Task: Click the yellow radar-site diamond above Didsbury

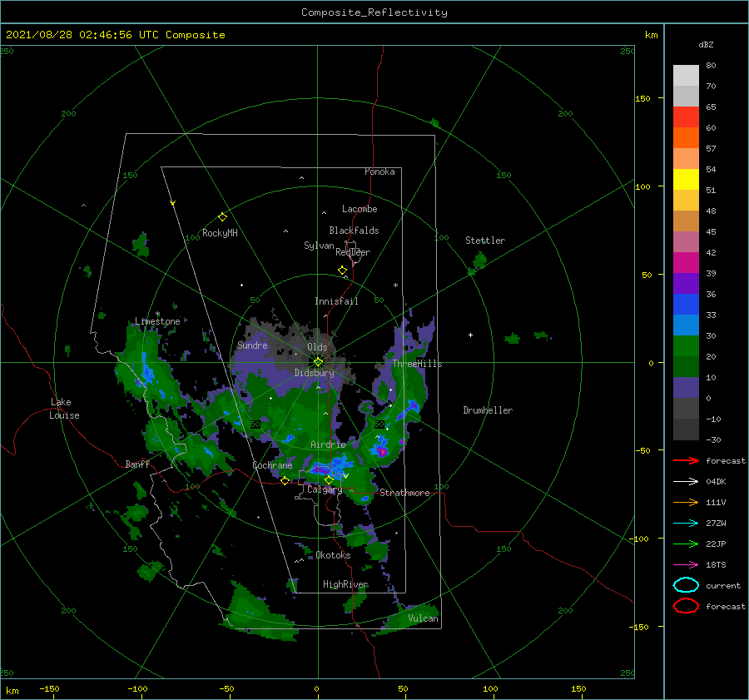Action: [318, 362]
